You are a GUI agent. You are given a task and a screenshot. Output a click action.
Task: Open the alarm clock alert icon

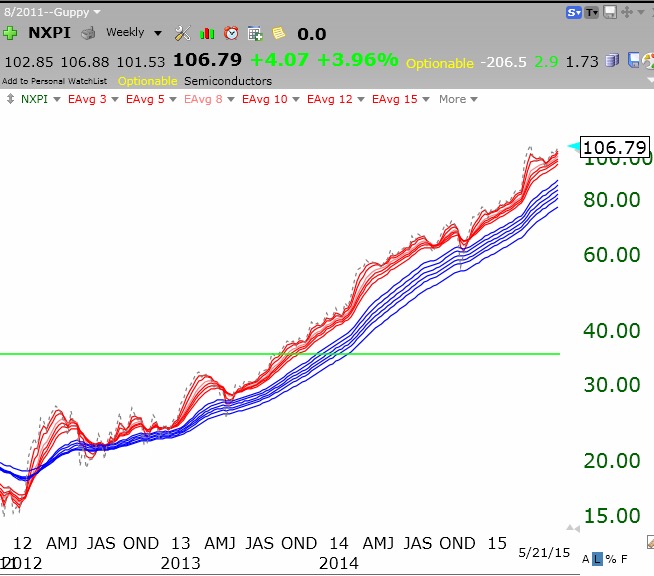(x=231, y=33)
